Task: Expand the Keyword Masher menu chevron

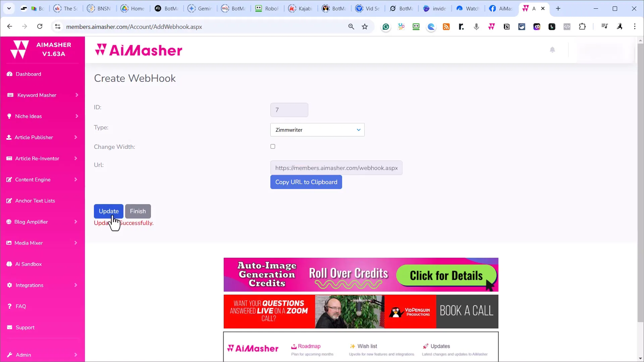Action: [x=77, y=95]
